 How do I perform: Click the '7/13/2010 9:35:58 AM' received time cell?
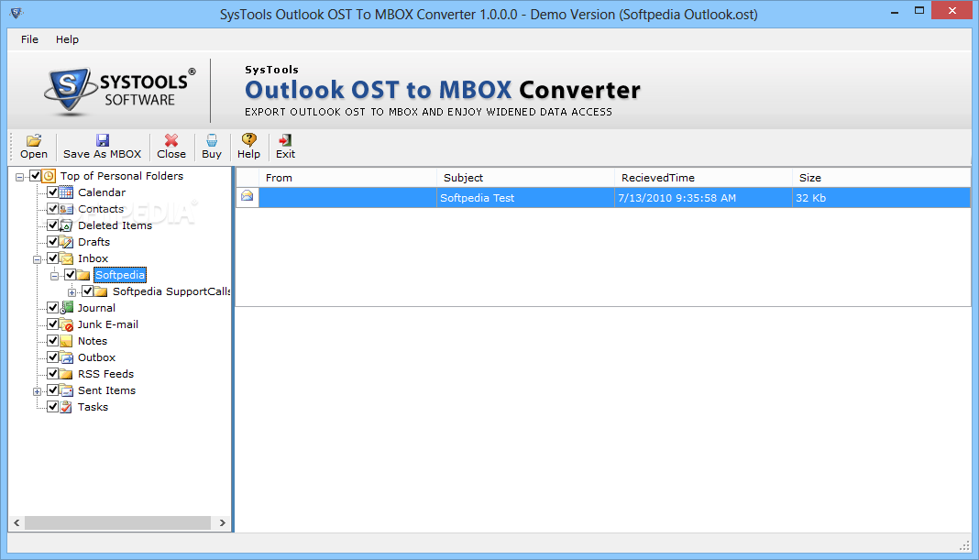704,198
